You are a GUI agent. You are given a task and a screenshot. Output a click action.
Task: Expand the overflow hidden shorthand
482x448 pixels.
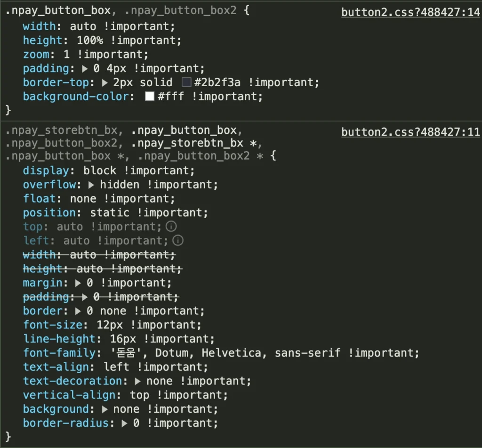pyautogui.click(x=91, y=185)
